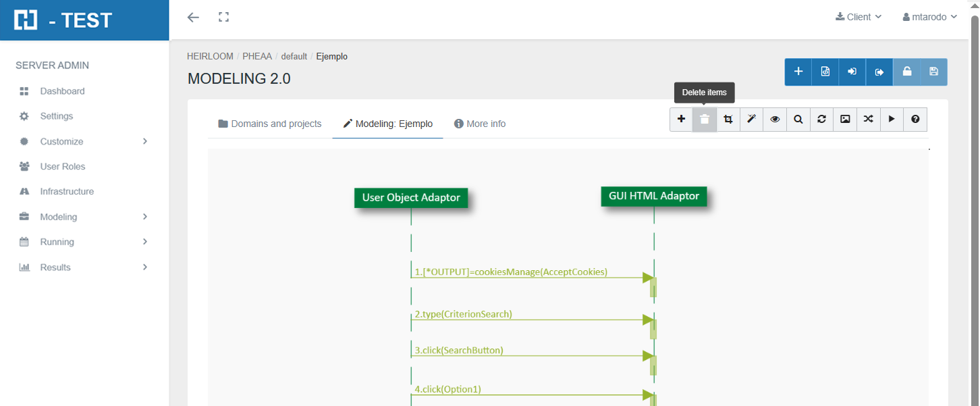Screen dimensions: 980x406
Task: Click the refresh arrows icon in toolbar
Action: point(821,120)
